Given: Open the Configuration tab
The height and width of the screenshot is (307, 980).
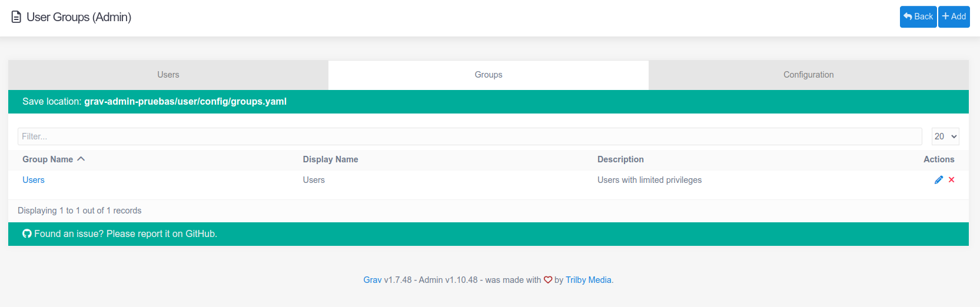Looking at the screenshot, I should pos(808,75).
